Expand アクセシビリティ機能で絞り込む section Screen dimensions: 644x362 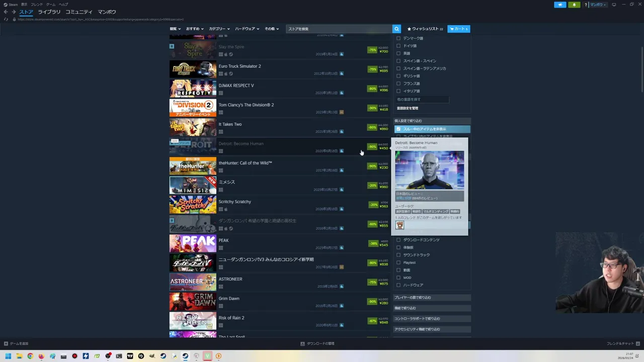(x=432, y=329)
